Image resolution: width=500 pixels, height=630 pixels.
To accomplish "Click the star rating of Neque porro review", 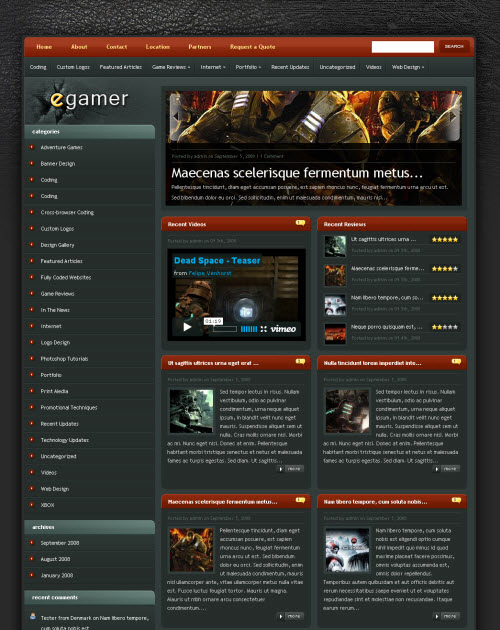I will pyautogui.click(x=445, y=327).
